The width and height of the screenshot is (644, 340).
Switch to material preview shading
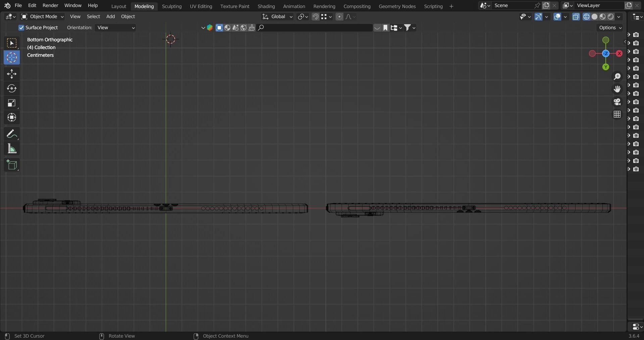pos(603,17)
